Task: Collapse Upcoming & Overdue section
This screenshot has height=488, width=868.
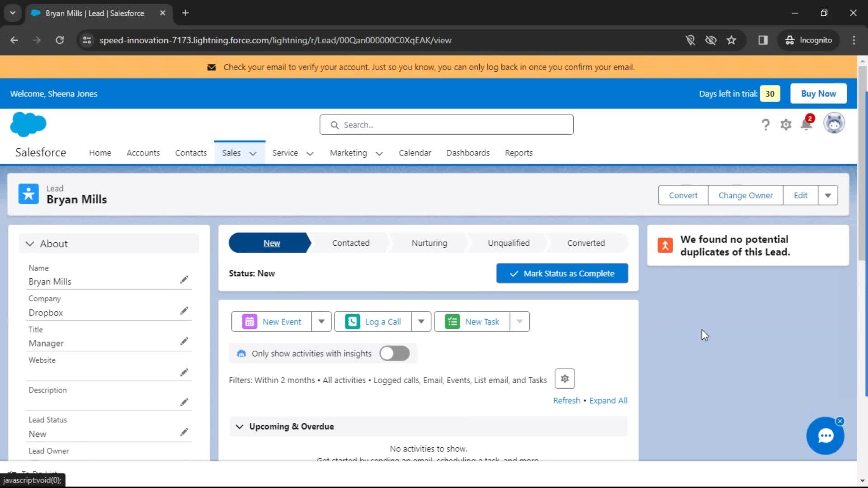Action: (240, 427)
